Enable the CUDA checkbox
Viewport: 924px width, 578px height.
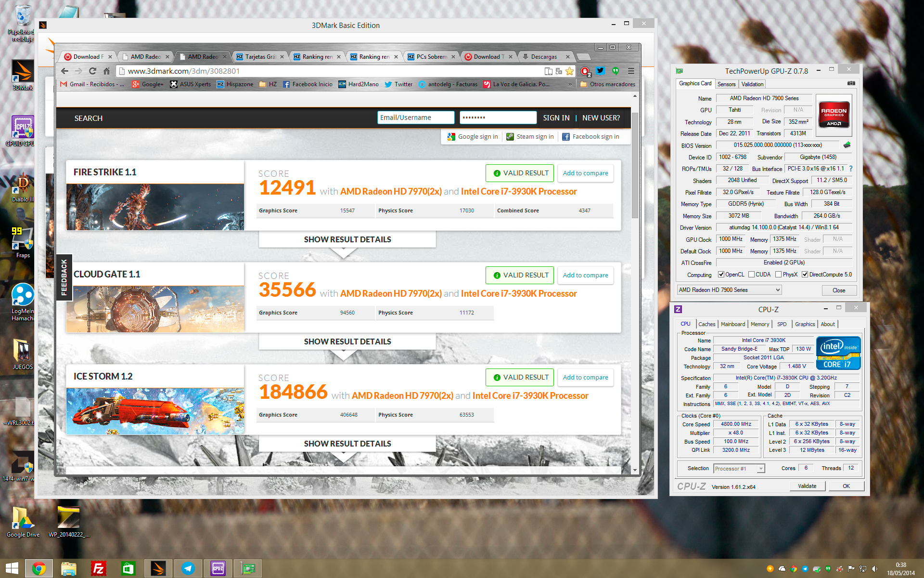(x=751, y=275)
